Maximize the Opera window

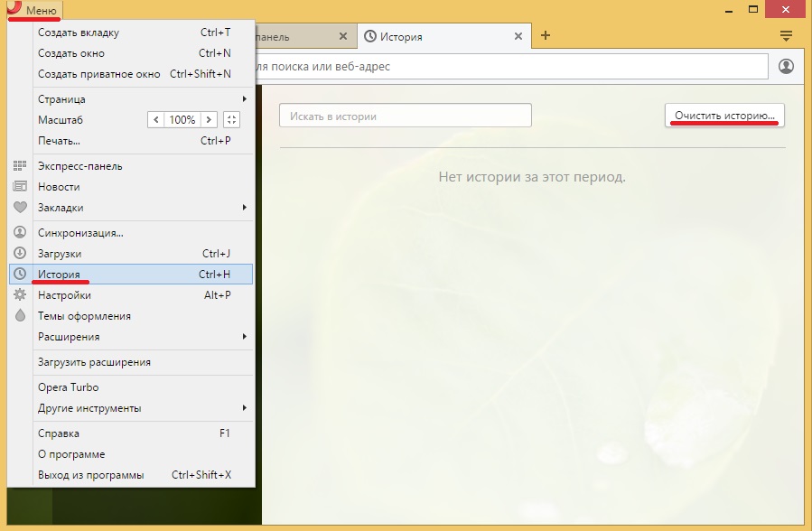tap(753, 9)
